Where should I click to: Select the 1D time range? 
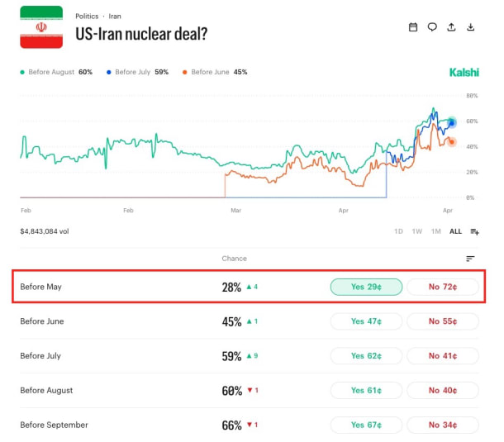pos(398,231)
